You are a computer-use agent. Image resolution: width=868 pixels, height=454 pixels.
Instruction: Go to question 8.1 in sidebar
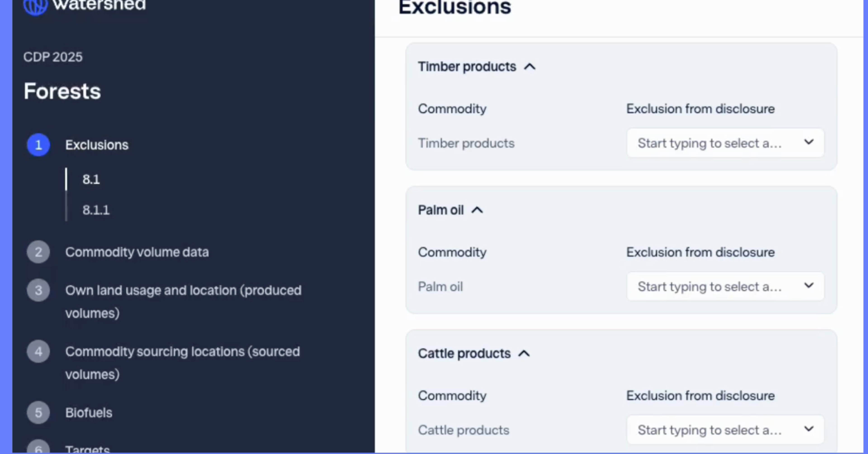(91, 179)
